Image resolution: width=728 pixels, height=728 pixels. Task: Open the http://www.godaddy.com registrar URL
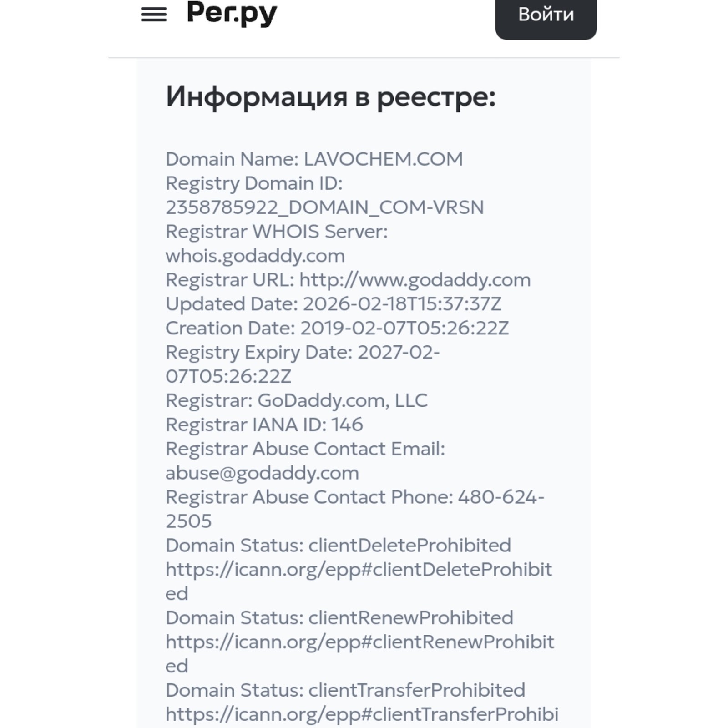click(x=415, y=280)
